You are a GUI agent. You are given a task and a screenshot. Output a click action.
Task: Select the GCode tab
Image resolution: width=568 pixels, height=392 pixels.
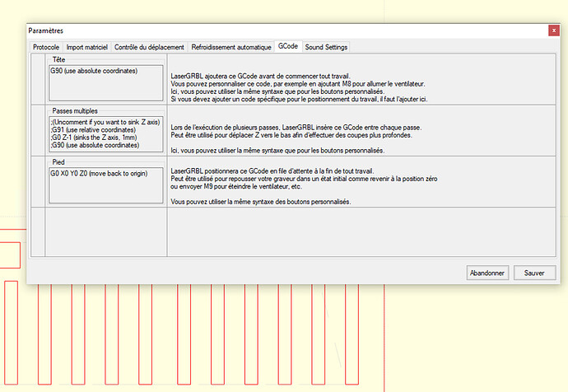pyautogui.click(x=288, y=46)
